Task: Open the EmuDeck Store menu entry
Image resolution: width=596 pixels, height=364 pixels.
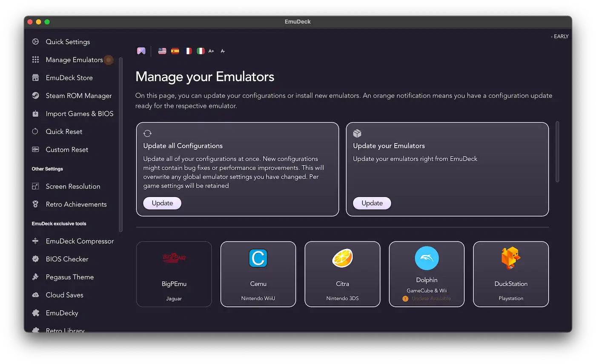Action: [69, 78]
